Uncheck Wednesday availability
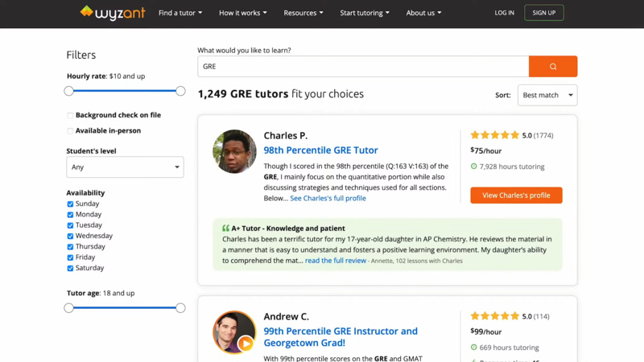The height and width of the screenshot is (362, 644). tap(70, 236)
